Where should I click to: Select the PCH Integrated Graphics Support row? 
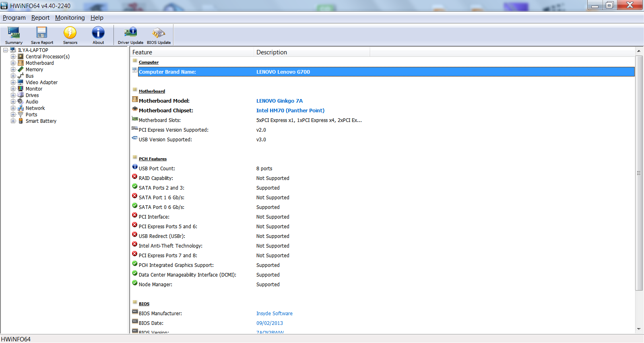click(382, 265)
